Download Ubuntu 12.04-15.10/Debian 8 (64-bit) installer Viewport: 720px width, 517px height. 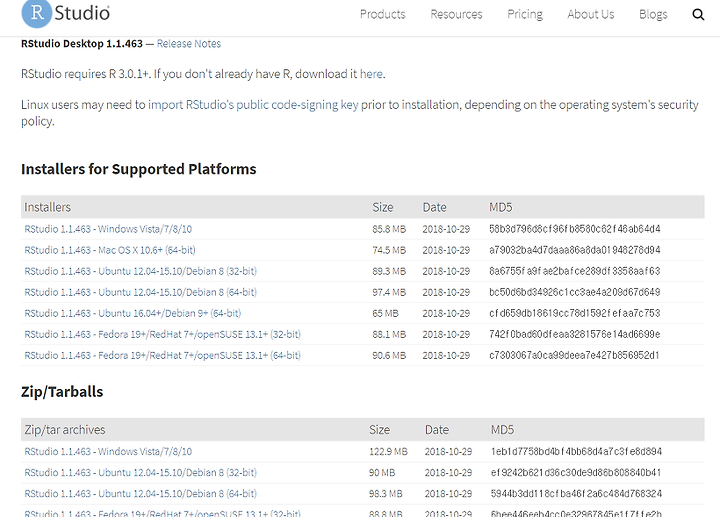(x=141, y=292)
